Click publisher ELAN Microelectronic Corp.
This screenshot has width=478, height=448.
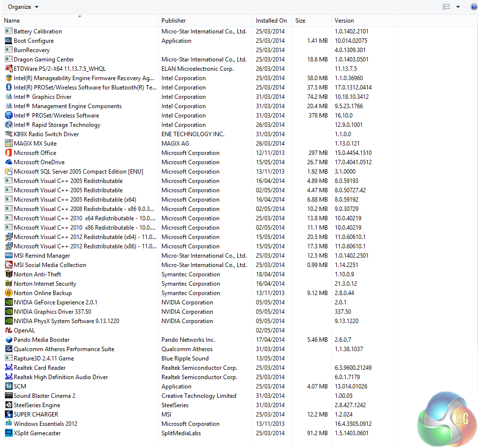point(197,68)
